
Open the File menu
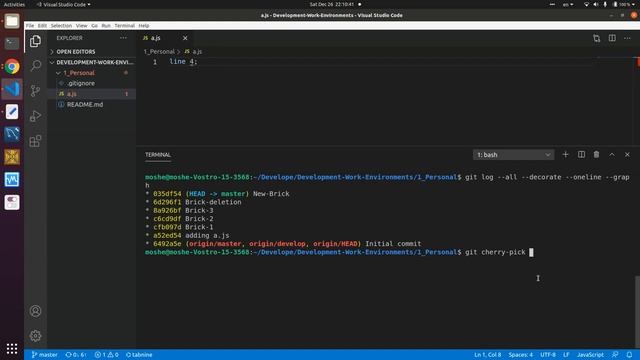(x=30, y=25)
